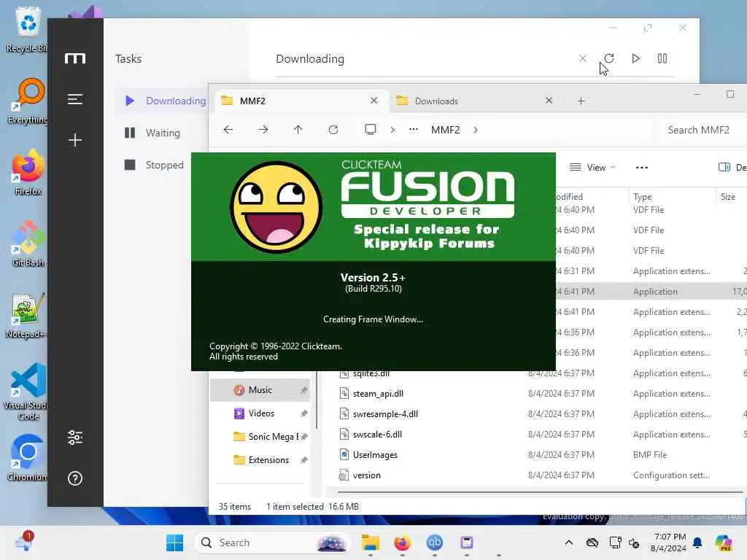Open File Explorer from the taskbar
This screenshot has width=747, height=560.
pos(370,542)
